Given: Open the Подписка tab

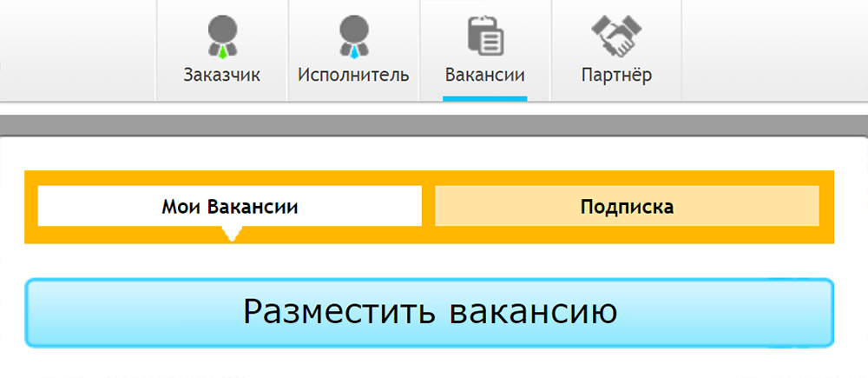Looking at the screenshot, I should click(627, 207).
